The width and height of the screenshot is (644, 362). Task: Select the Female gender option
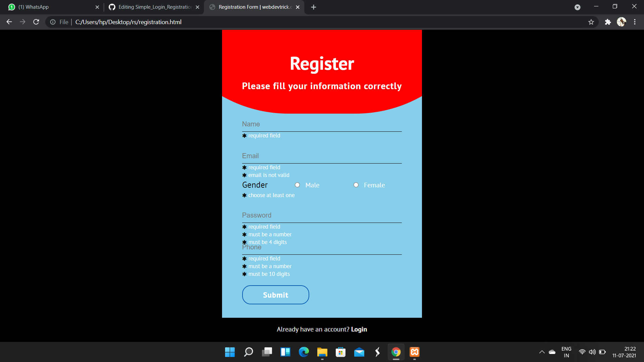pos(356,185)
